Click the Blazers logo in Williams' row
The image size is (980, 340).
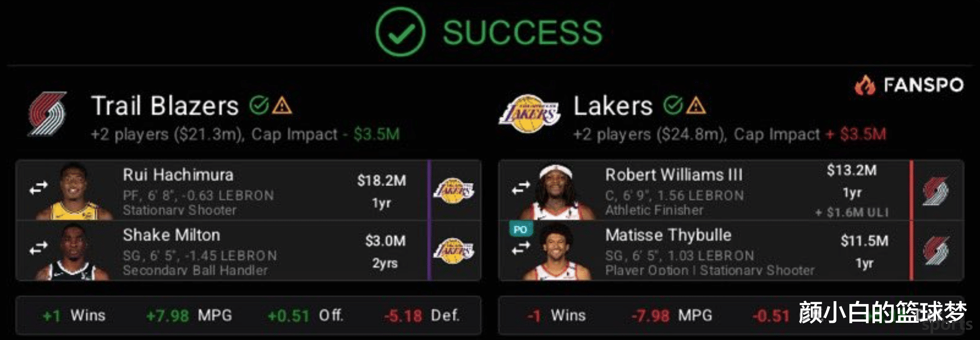coord(936,191)
